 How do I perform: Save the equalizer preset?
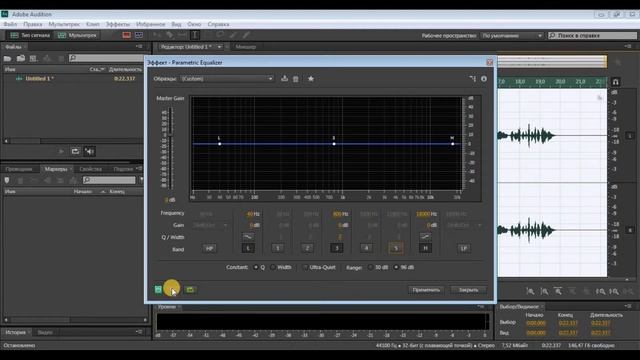tap(284, 79)
